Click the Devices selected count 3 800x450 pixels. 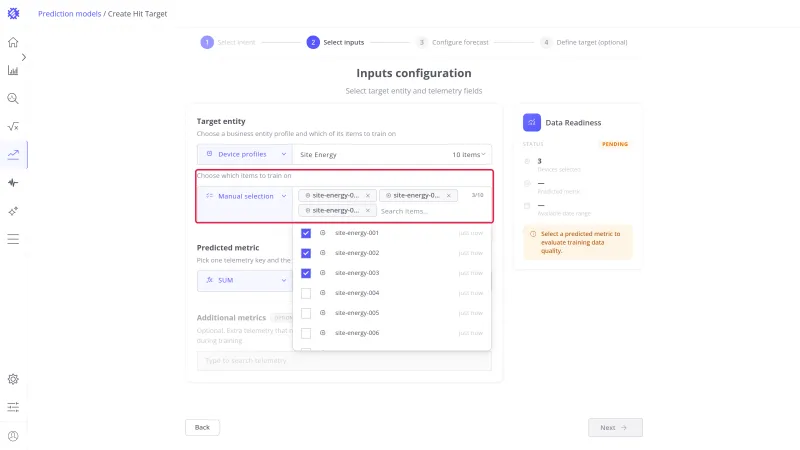(539, 161)
